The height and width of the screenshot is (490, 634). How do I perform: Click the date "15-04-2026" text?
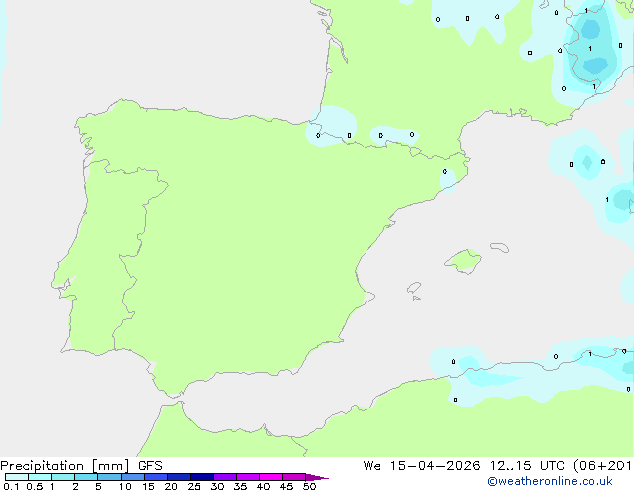coord(435,466)
